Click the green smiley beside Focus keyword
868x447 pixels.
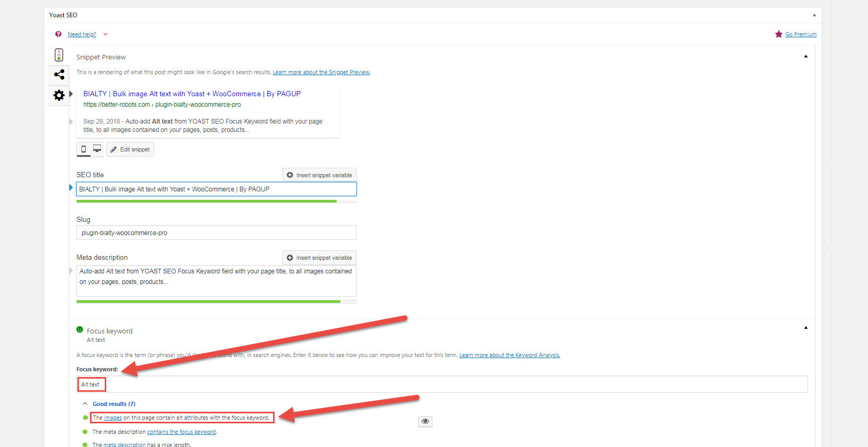80,330
